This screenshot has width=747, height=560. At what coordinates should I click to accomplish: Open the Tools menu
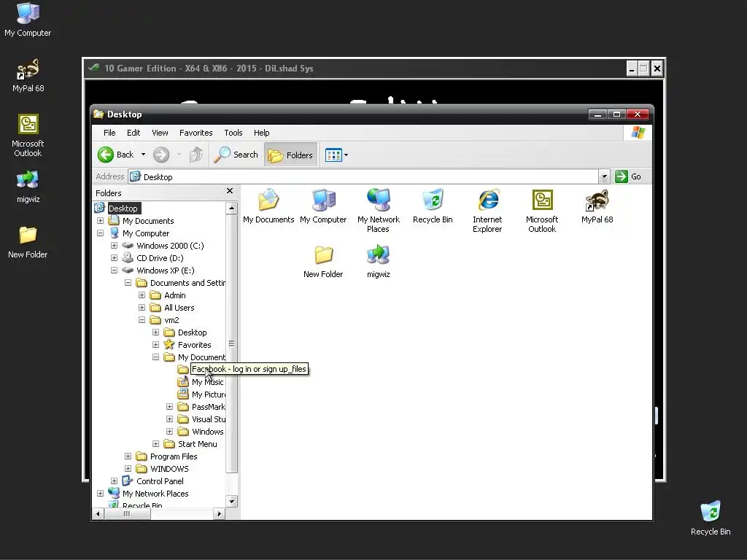pos(233,133)
